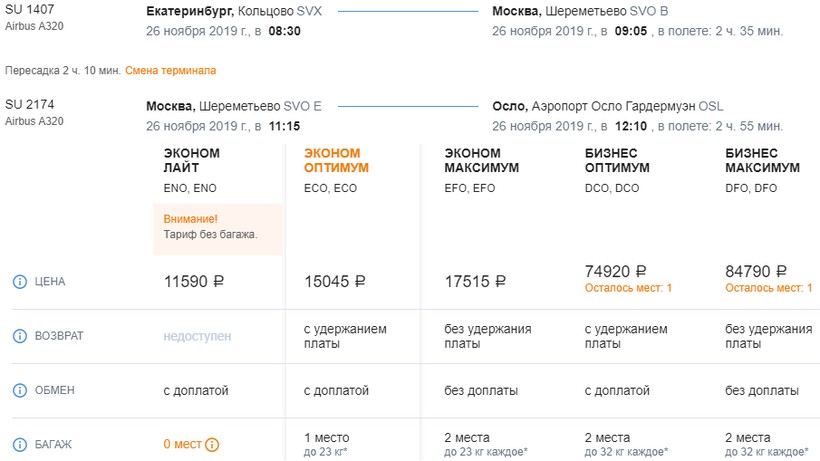Choose the БИЗНЕС ОПТИМУМ fare header

(x=617, y=160)
